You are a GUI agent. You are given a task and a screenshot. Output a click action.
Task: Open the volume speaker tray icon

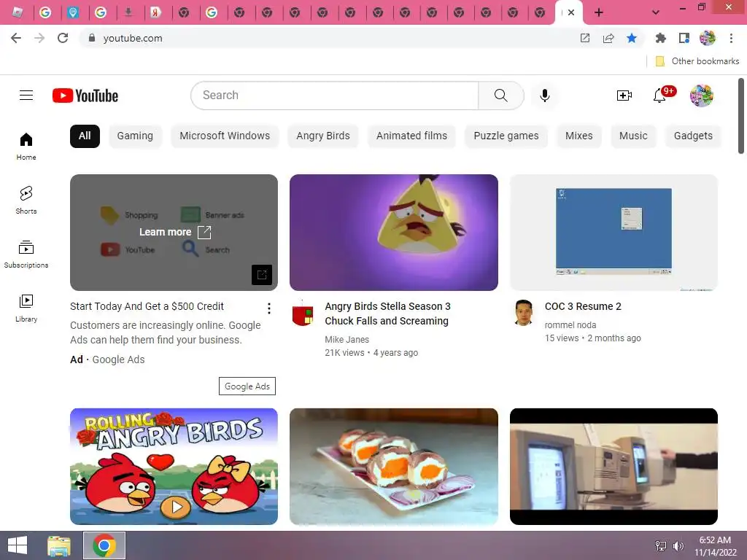[678, 545]
